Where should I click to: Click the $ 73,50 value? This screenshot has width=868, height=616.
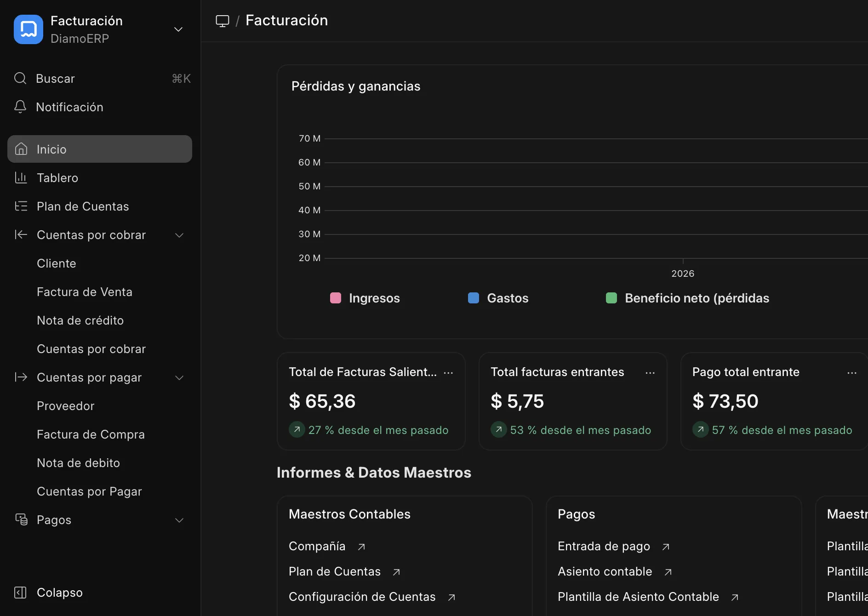(x=725, y=401)
